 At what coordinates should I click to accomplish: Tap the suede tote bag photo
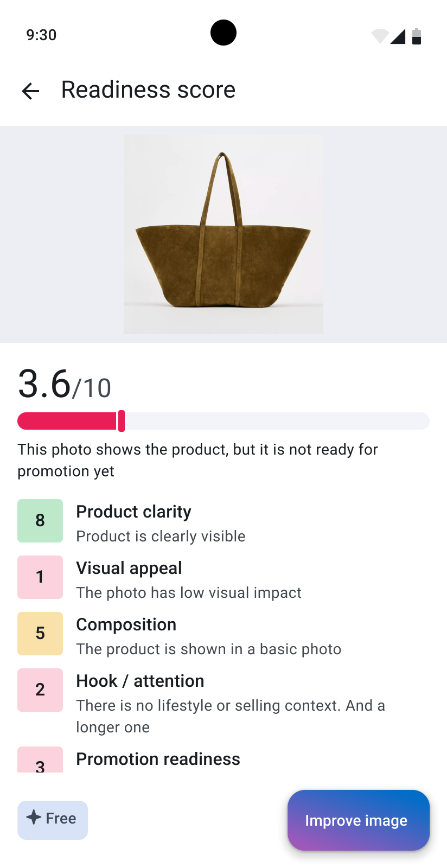[224, 234]
